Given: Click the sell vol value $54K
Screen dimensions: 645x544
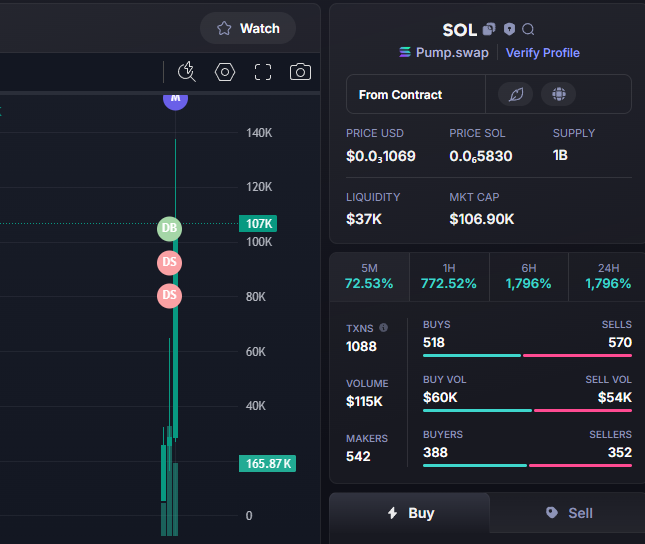Looking at the screenshot, I should [x=615, y=398].
